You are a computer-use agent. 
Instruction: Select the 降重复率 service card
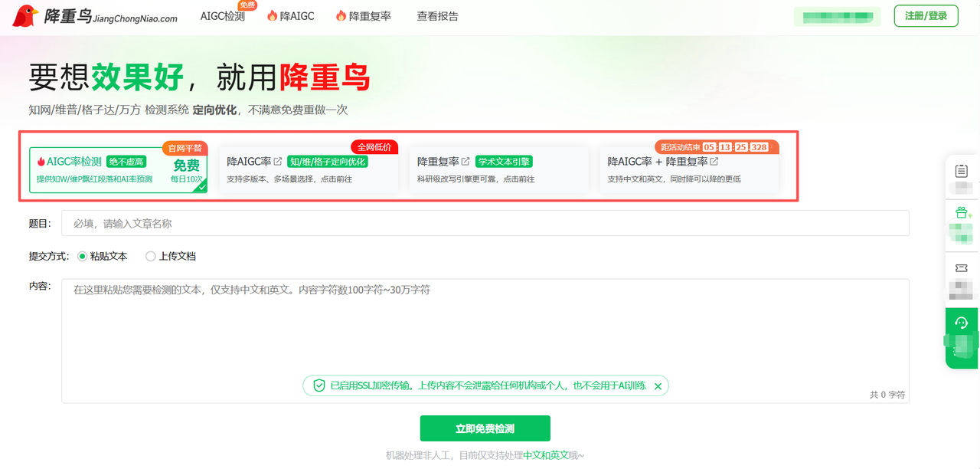click(498, 169)
